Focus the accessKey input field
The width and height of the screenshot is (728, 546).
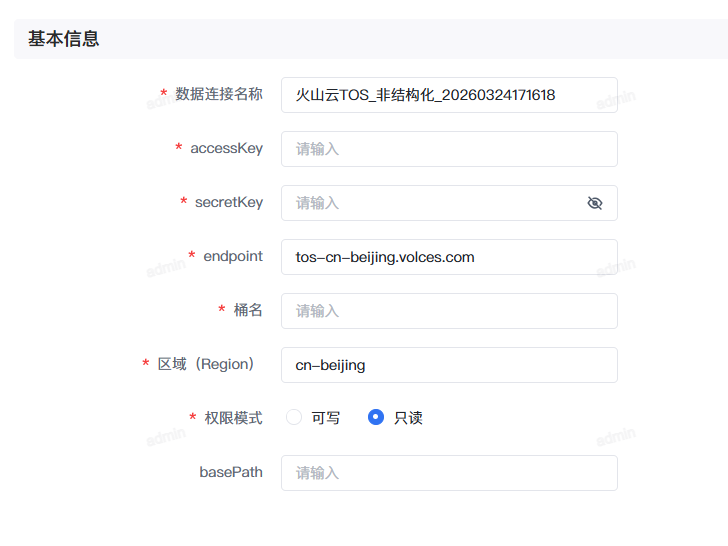coord(449,149)
